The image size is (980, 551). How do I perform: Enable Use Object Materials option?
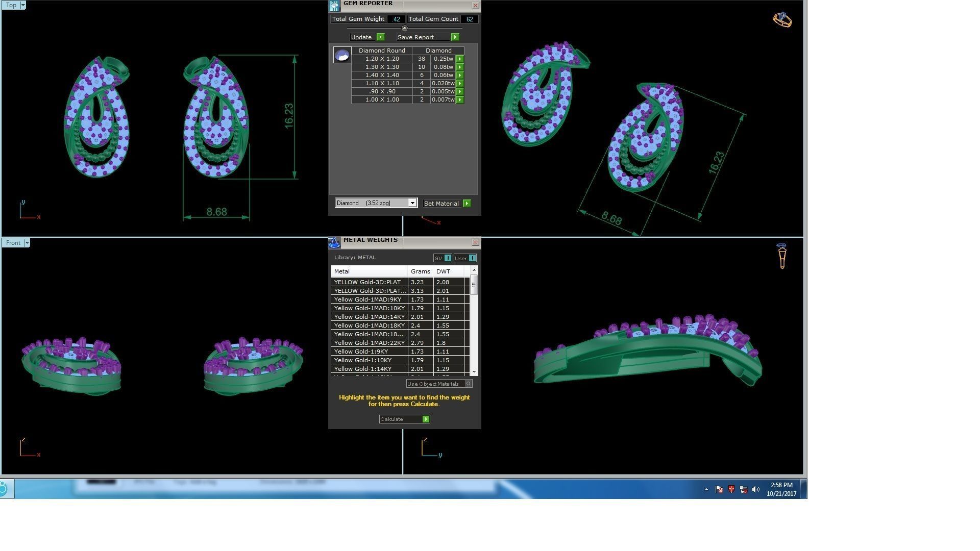468,384
